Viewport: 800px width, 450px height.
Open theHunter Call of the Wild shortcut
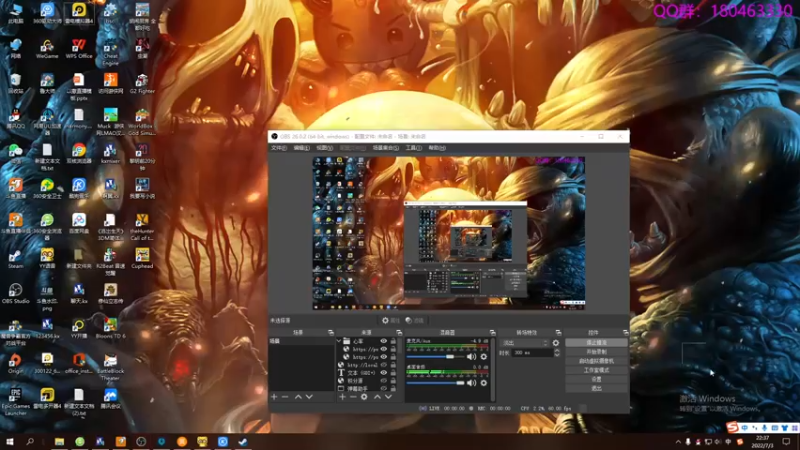tap(142, 228)
